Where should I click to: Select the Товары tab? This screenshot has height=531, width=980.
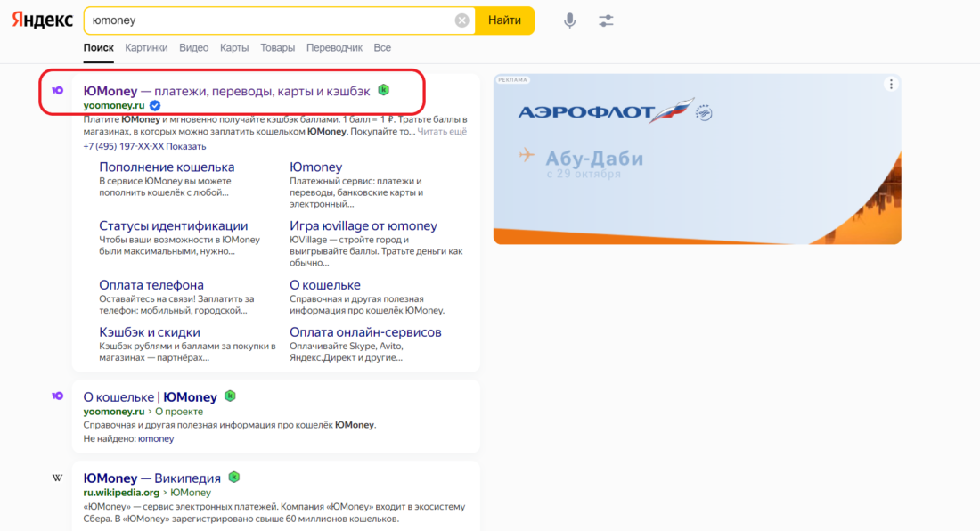[x=277, y=48]
